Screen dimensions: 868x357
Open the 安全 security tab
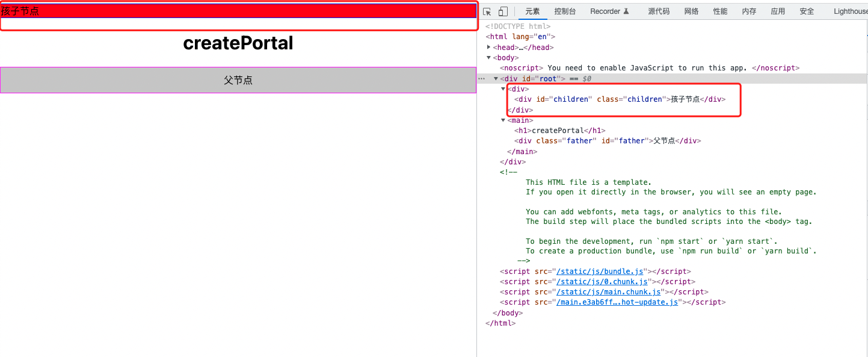tap(807, 11)
